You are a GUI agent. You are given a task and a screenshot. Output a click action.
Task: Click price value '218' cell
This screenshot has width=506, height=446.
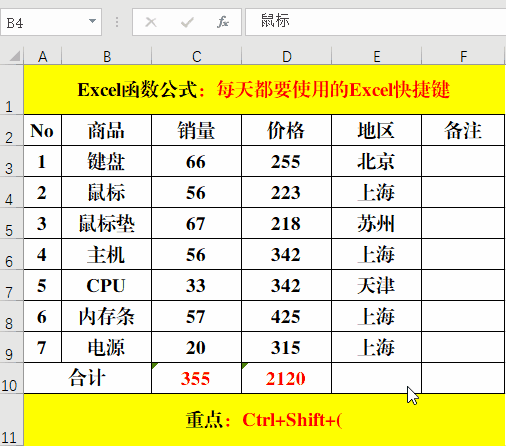pos(287,223)
